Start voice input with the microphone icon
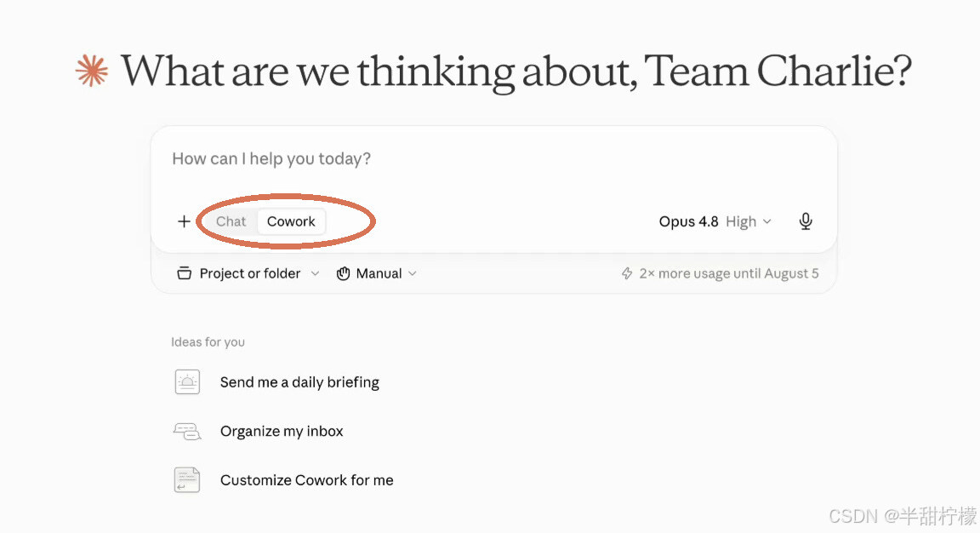The width and height of the screenshot is (980, 533). coord(806,221)
